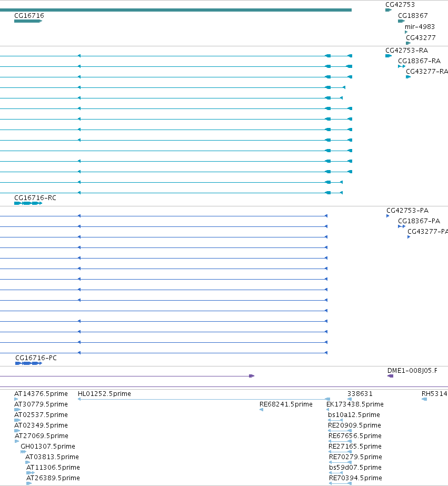Click the RE27165.5prime EST label
Screen dimensions: 448x486
[x=355, y=447]
